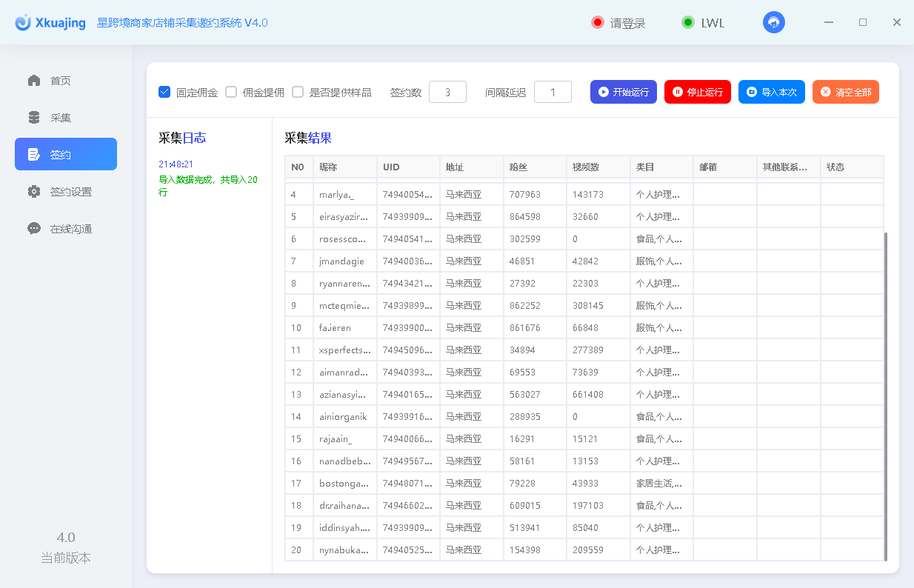Click the log timestamp 21:48:21
The width and height of the screenshot is (914, 588).
coord(176,164)
